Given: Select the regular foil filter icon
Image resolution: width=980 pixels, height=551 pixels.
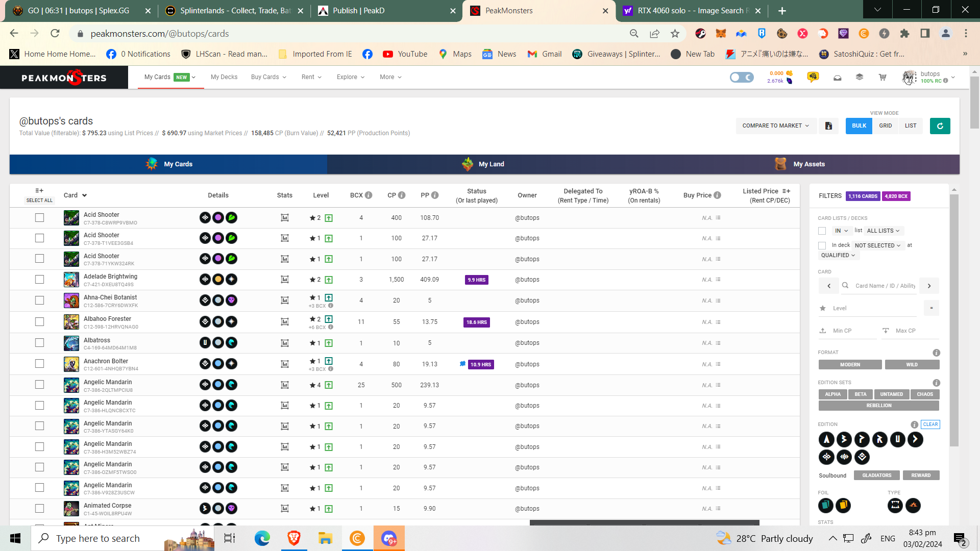Looking at the screenshot, I should pyautogui.click(x=826, y=506).
